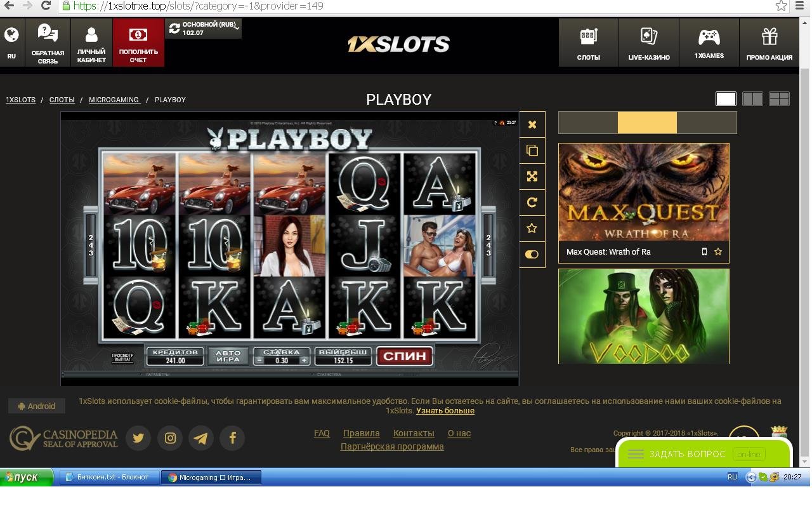Open the Telegram social icon in the footer
Viewport: 812px width, 508px height.
(201, 438)
